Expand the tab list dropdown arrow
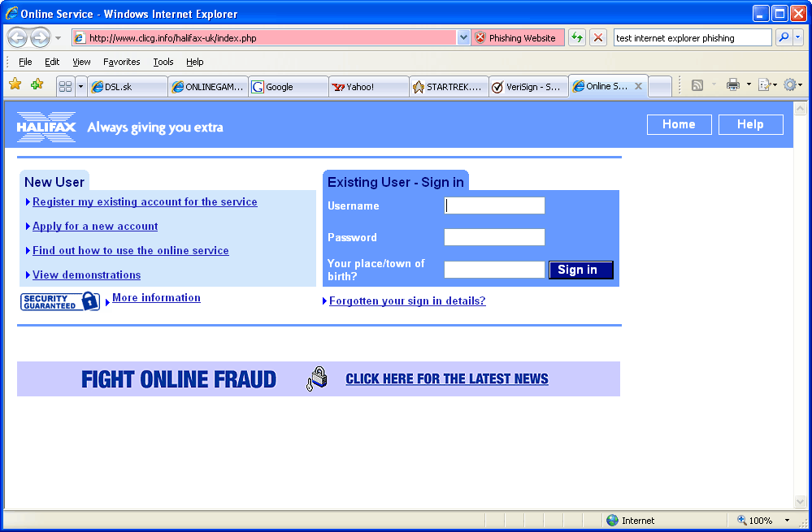812x532 pixels. 80,86
